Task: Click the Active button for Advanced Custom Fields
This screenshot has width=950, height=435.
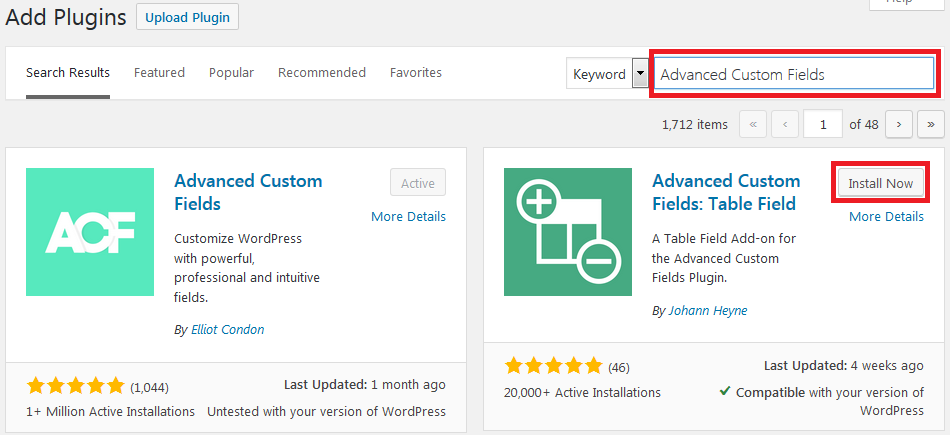Action: click(418, 183)
